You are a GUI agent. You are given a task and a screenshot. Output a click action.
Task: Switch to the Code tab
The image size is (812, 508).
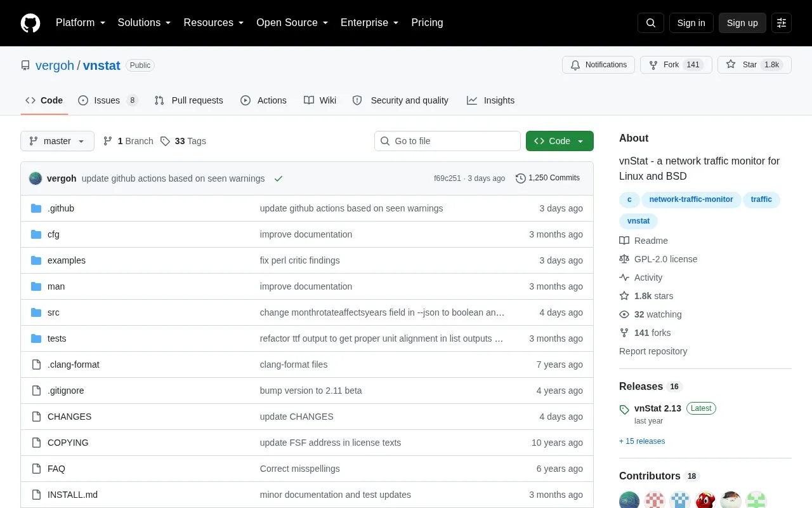[44, 100]
